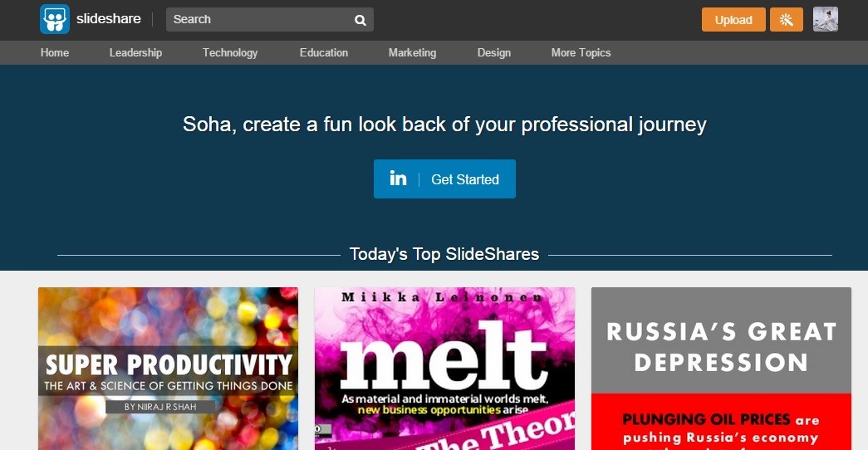Expand More Topics menu
The image size is (868, 450).
(x=581, y=52)
